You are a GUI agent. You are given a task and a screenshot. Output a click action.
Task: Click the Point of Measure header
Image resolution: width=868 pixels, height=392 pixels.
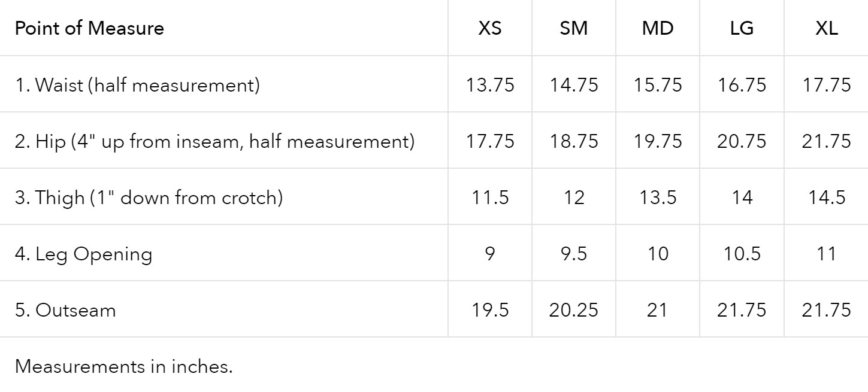tap(89, 28)
